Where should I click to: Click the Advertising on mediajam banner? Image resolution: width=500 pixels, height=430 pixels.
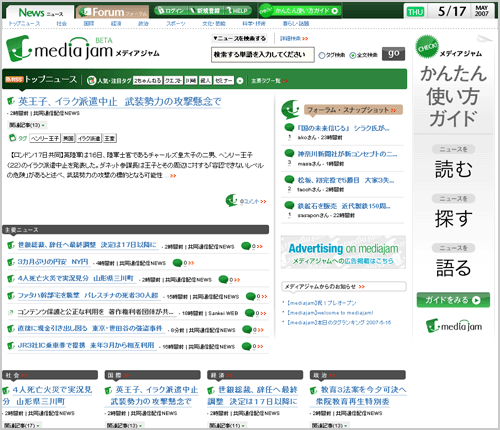coord(343,252)
